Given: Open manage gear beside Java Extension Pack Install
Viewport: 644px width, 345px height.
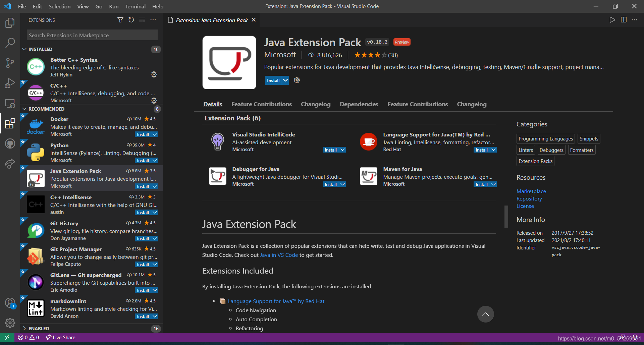Looking at the screenshot, I should click(297, 80).
